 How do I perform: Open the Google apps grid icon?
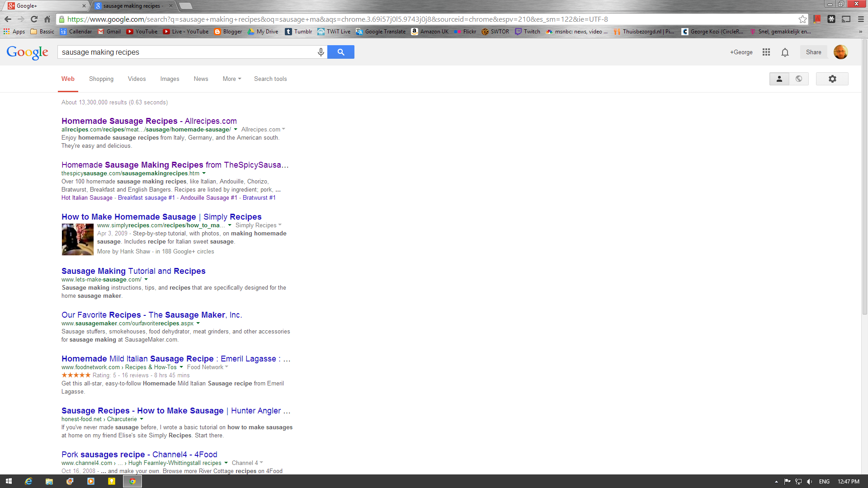(766, 52)
